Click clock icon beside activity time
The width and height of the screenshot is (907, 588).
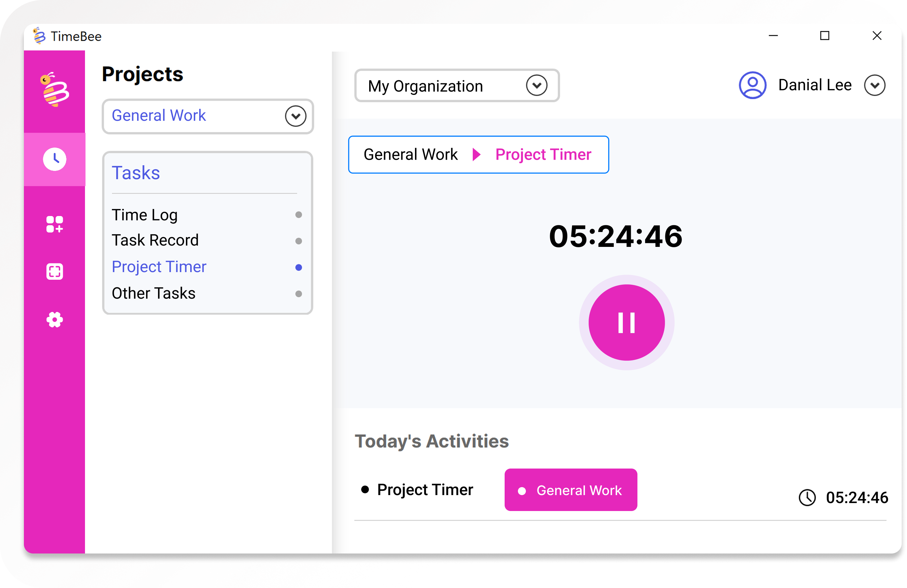[807, 497]
